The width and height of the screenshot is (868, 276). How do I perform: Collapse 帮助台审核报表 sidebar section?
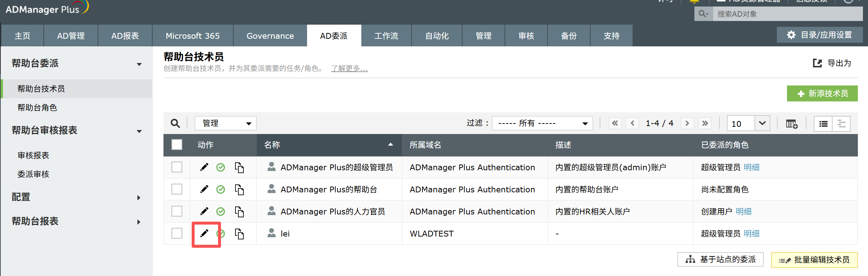(139, 131)
